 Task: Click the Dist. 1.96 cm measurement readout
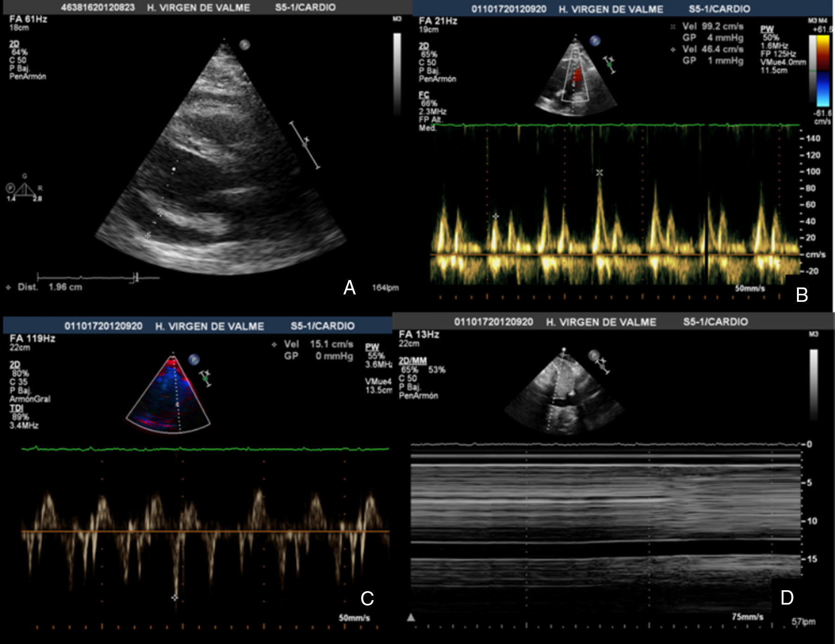(x=50, y=287)
